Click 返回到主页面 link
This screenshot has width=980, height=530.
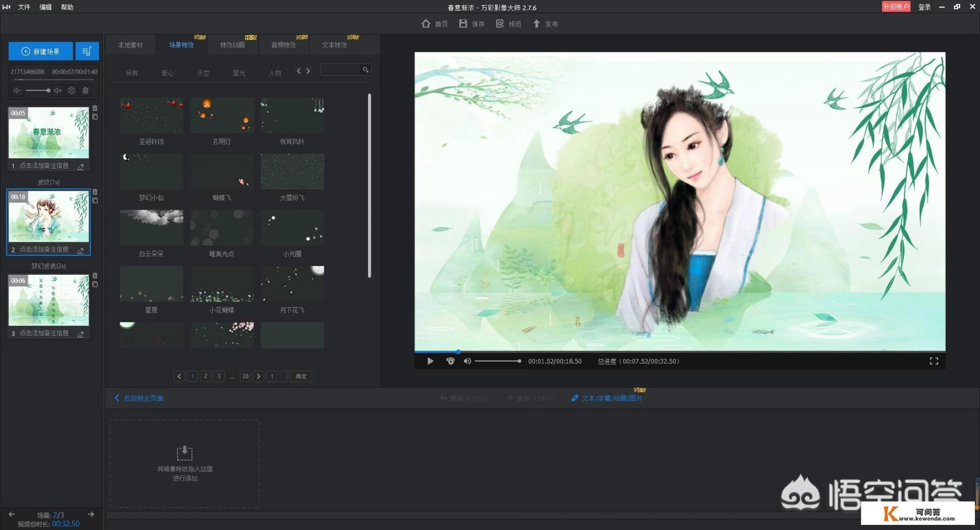click(139, 398)
